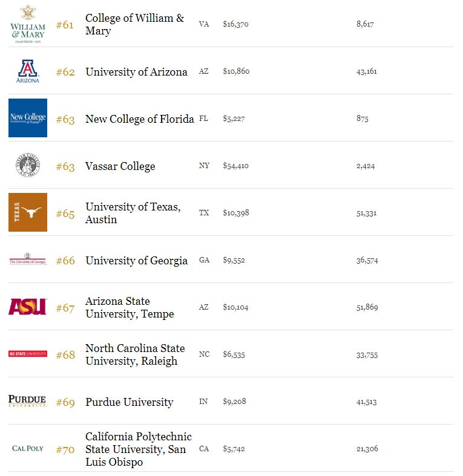Click the Purdue University logo
Screen dimensions: 463x476
click(28, 401)
